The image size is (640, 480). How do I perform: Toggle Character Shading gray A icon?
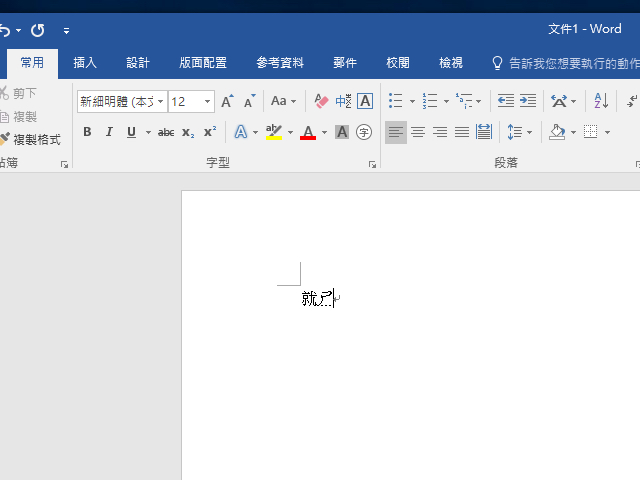tap(342, 132)
